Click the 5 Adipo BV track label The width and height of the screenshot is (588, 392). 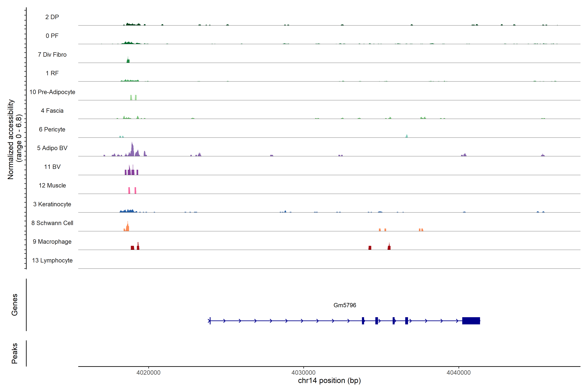pyautogui.click(x=52, y=148)
